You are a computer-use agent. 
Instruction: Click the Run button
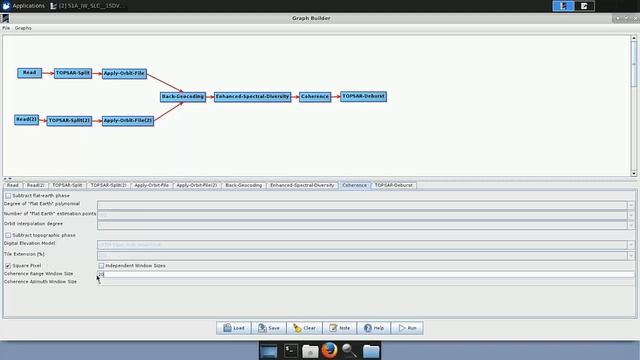coord(407,328)
